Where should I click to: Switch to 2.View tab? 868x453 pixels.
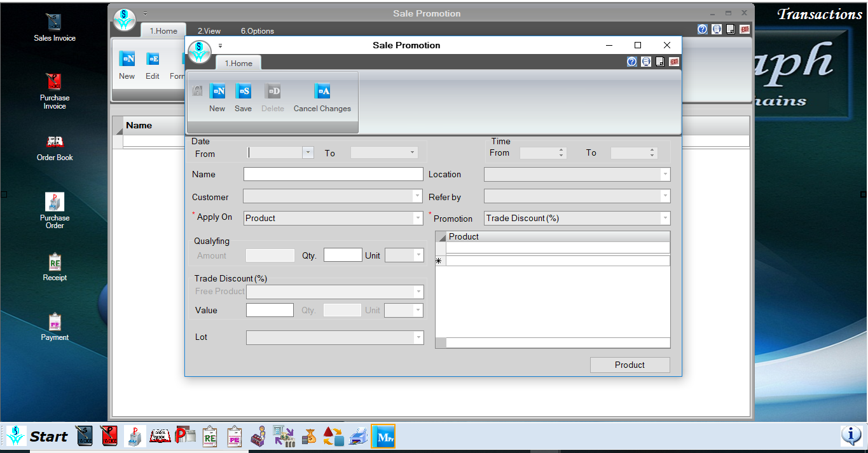click(x=209, y=30)
